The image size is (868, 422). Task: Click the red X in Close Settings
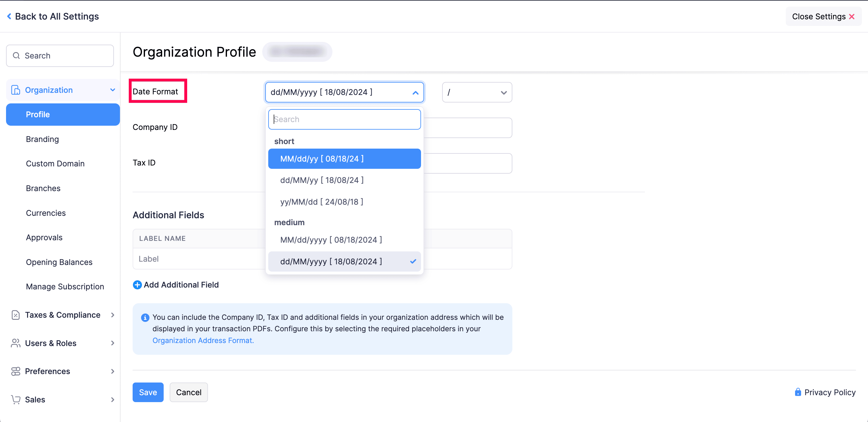pos(851,17)
